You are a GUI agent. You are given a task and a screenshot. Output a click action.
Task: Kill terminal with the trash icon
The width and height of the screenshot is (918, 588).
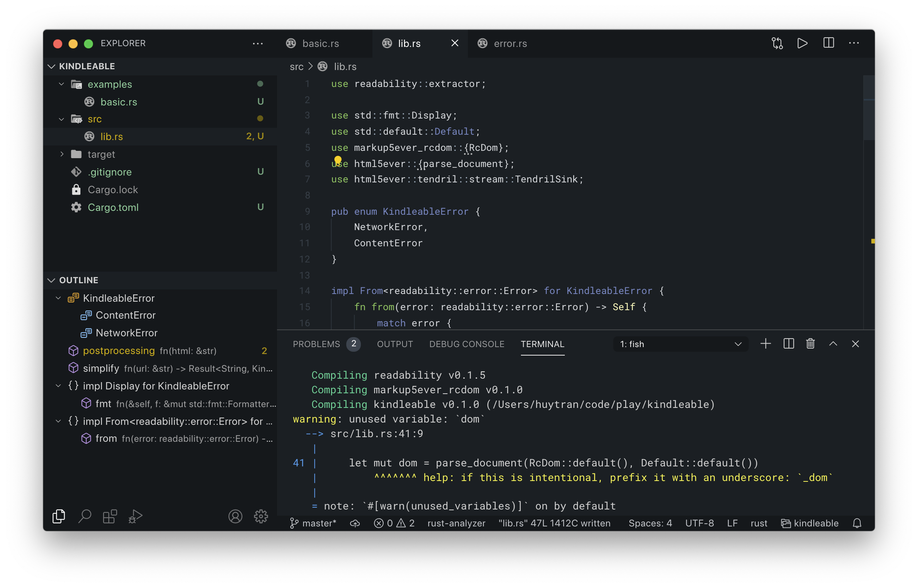pos(810,344)
